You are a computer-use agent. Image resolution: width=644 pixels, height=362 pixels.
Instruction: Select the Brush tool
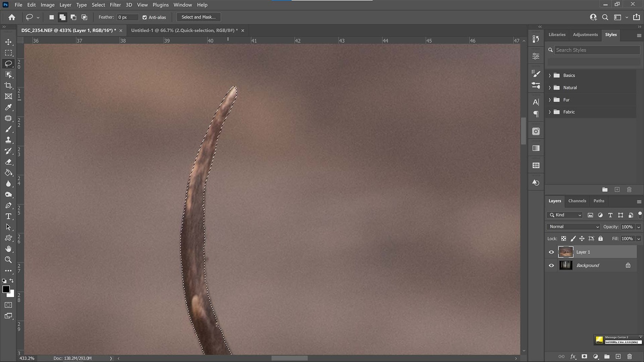[x=8, y=129]
